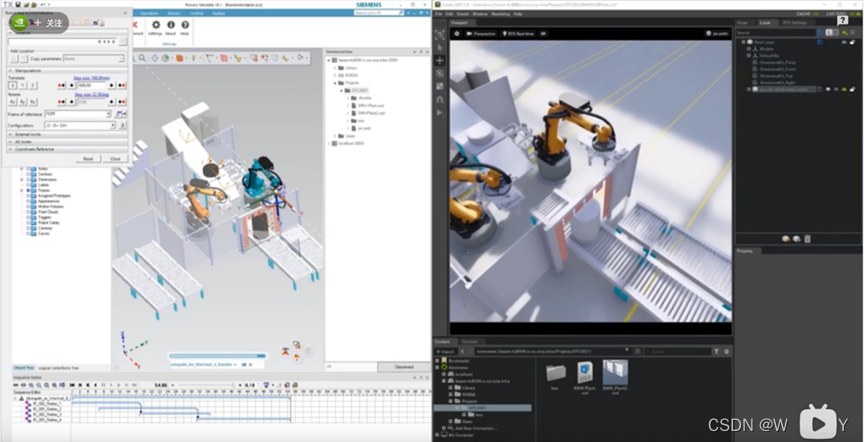Open Create menu in Omniverse Create
This screenshot has height=442, width=864.
tap(463, 14)
